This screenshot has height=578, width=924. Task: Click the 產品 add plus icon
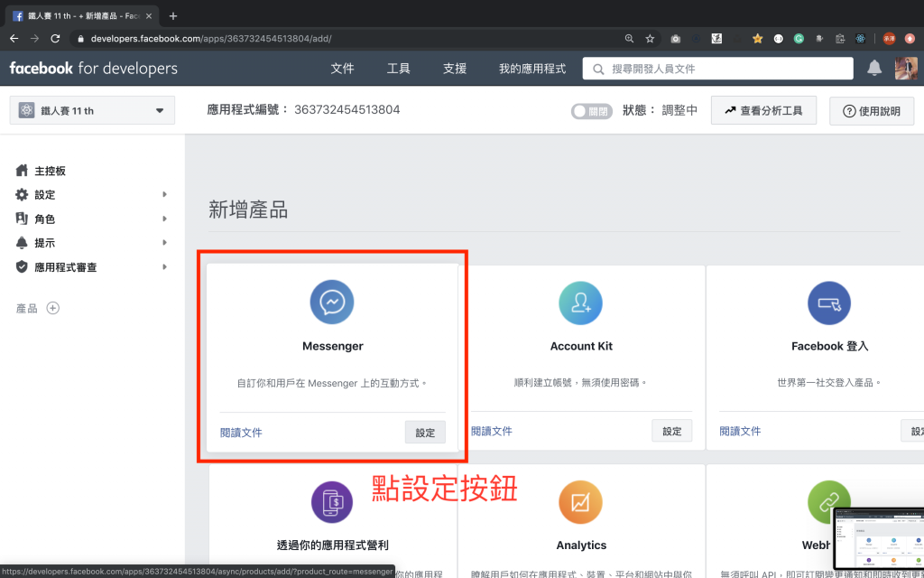click(53, 308)
